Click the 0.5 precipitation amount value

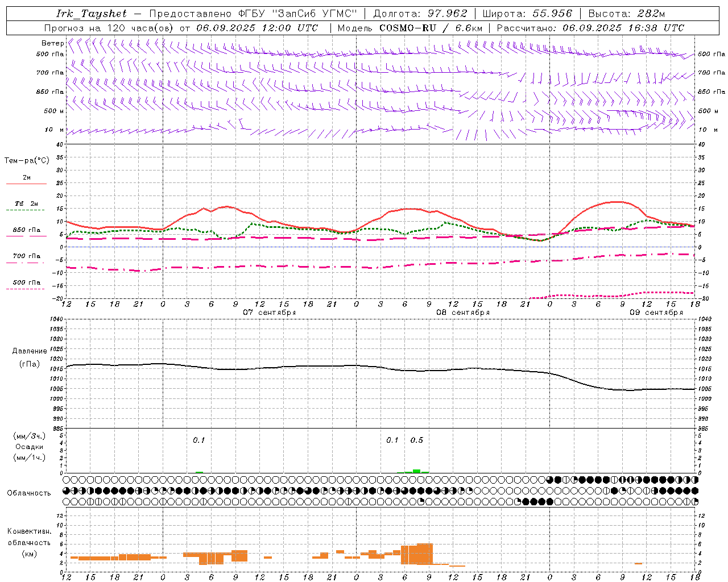click(x=417, y=440)
